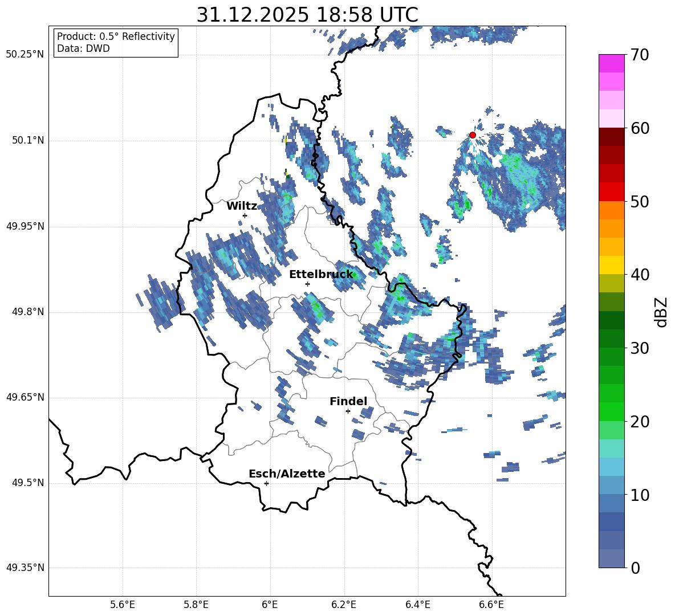Click the 70 colorbar tick label
Viewport: 675px width, 616px height.
point(640,55)
